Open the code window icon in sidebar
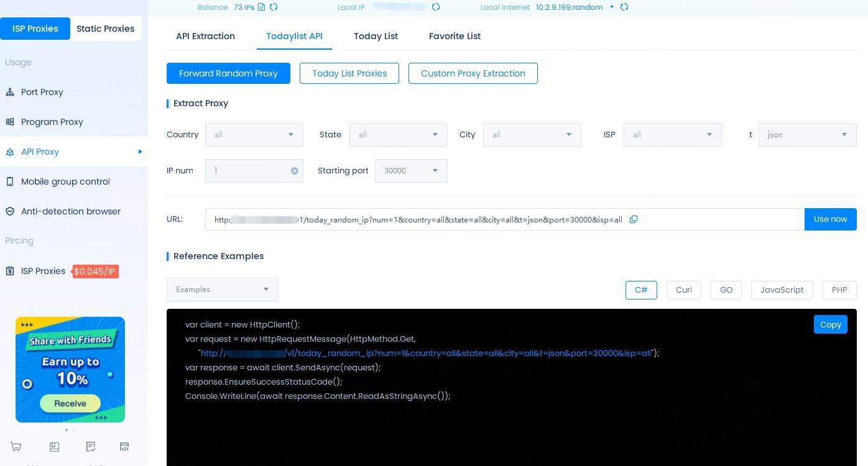This screenshot has width=868, height=466. [124, 447]
